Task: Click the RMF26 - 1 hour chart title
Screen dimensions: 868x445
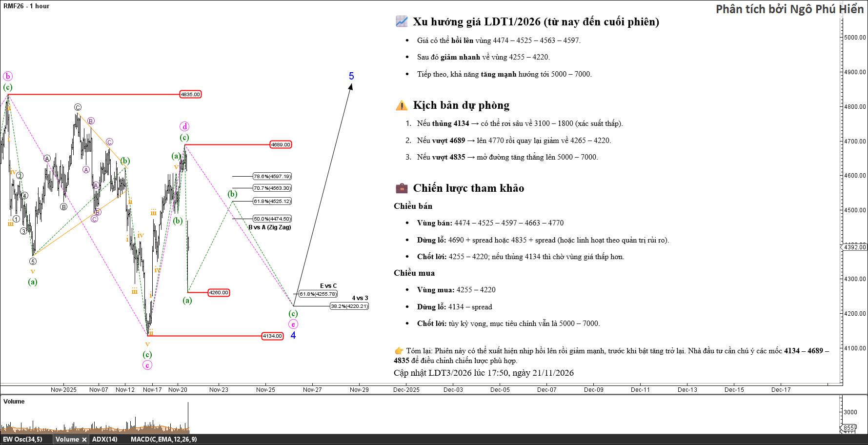Action: 26,6
